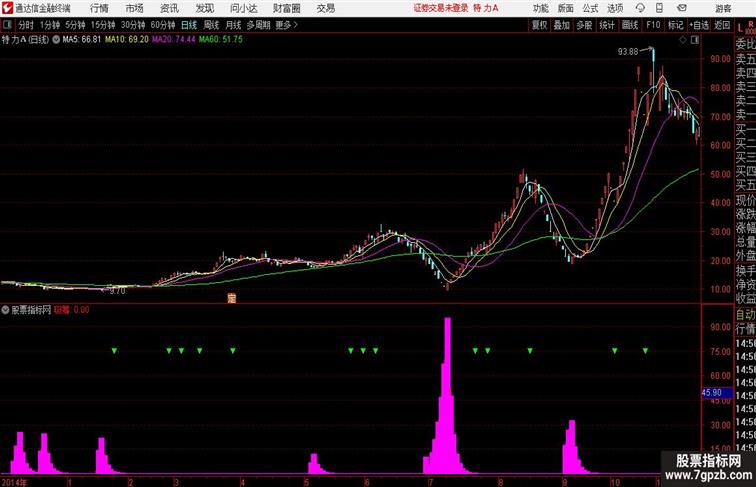Switch to the 30分钟 period

tap(133, 25)
